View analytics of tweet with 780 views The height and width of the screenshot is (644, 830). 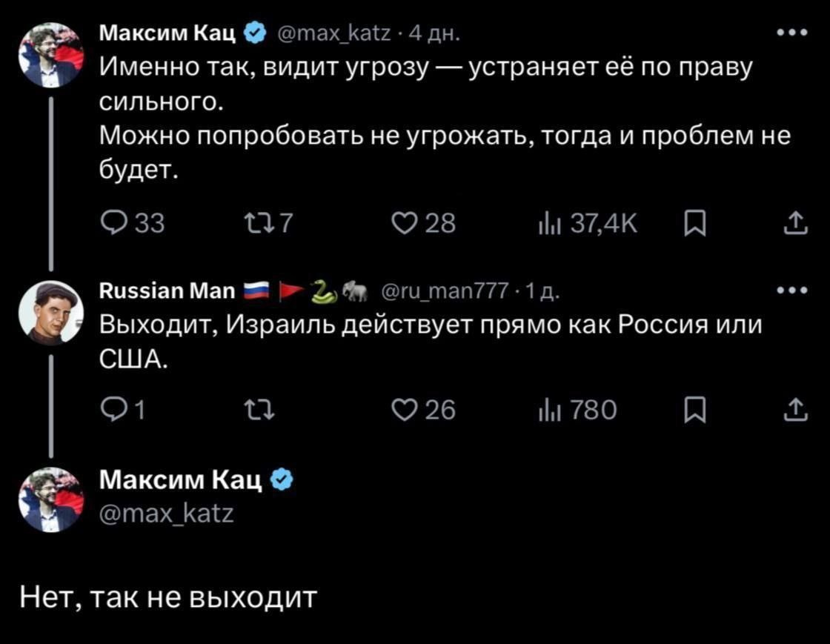tap(577, 410)
